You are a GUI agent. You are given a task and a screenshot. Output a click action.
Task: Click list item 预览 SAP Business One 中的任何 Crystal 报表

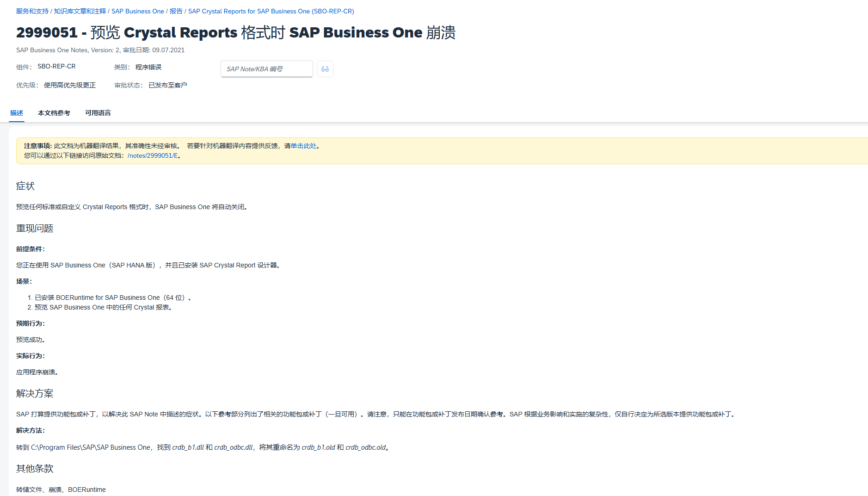[105, 307]
